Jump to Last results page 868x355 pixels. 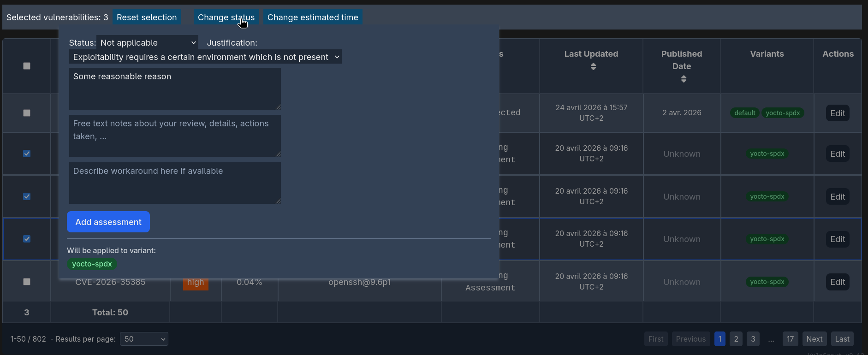842,339
